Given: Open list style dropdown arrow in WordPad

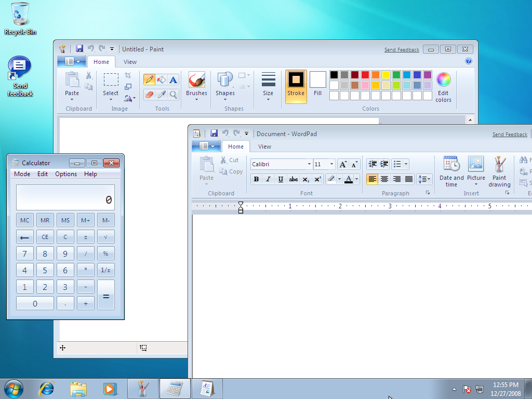Looking at the screenshot, I should (x=406, y=164).
